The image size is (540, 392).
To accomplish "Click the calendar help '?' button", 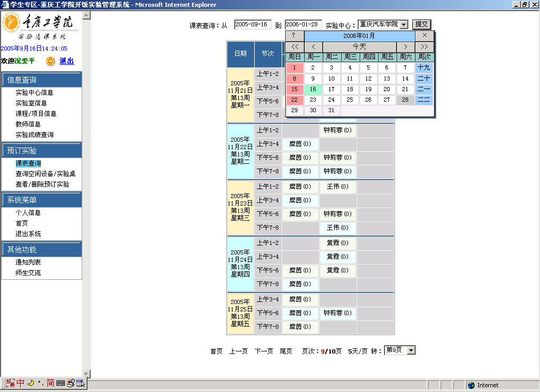I will click(x=294, y=36).
